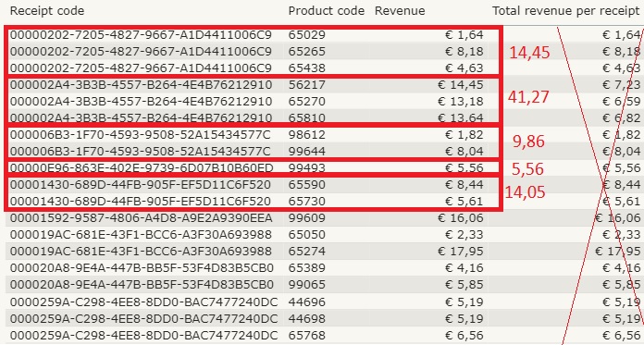Select product code 99065 cell

(x=306, y=284)
